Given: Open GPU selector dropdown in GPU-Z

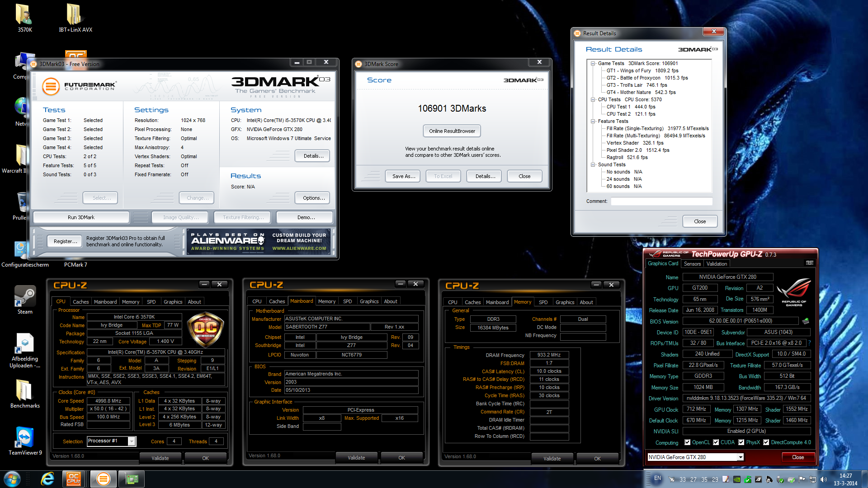Looking at the screenshot, I should tap(741, 457).
